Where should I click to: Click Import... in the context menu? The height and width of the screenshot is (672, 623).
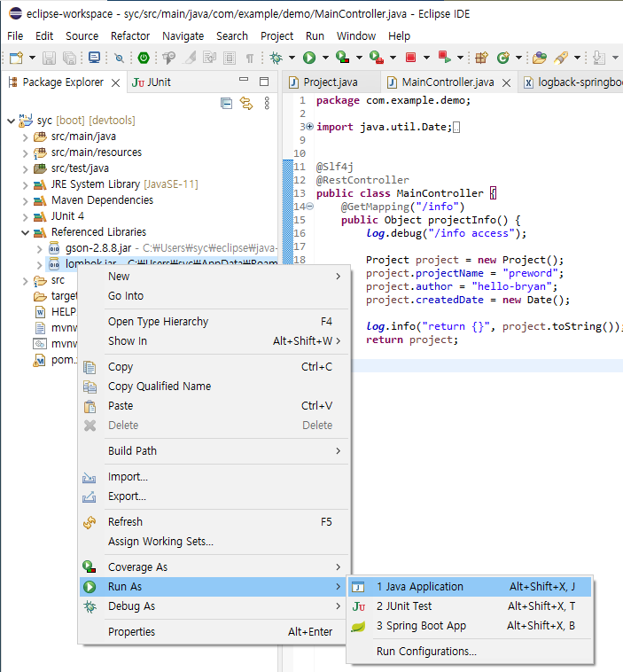pos(214,477)
